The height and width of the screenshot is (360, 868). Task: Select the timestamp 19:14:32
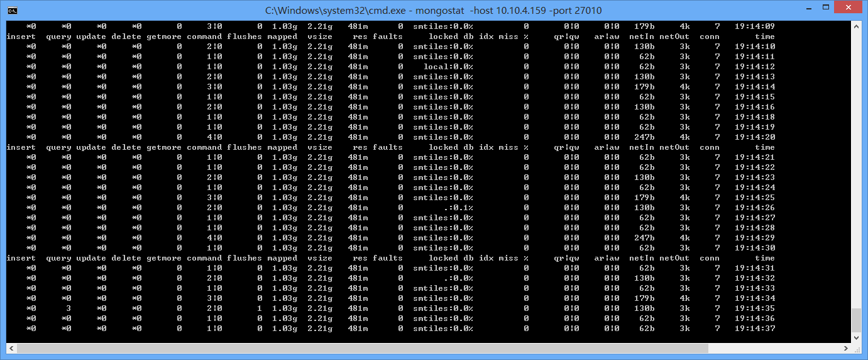[x=754, y=278]
